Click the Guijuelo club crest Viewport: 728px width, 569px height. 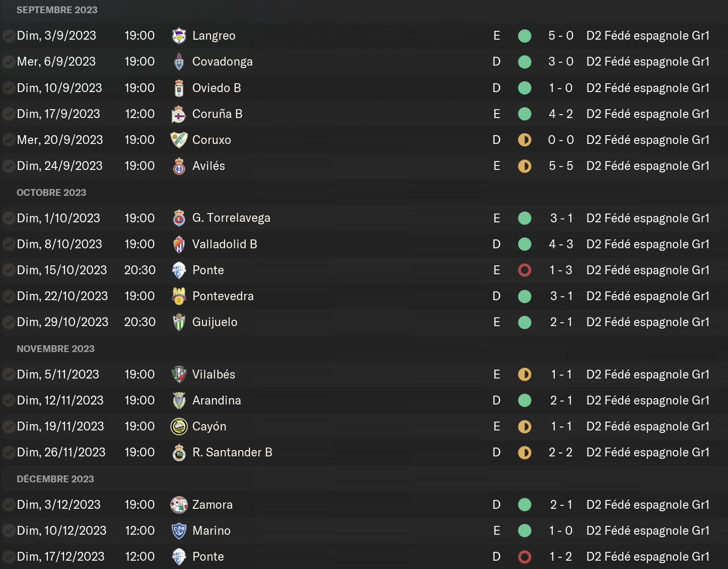179,322
